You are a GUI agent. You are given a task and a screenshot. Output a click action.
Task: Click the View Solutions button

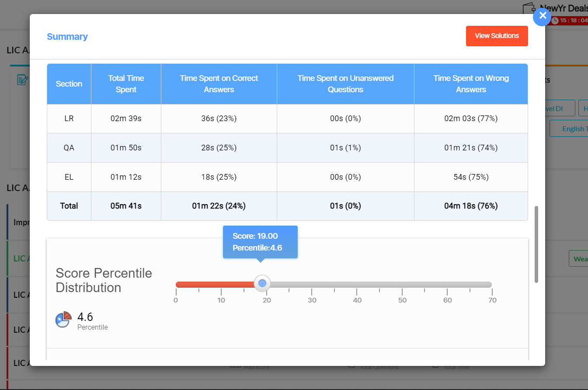pyautogui.click(x=497, y=36)
